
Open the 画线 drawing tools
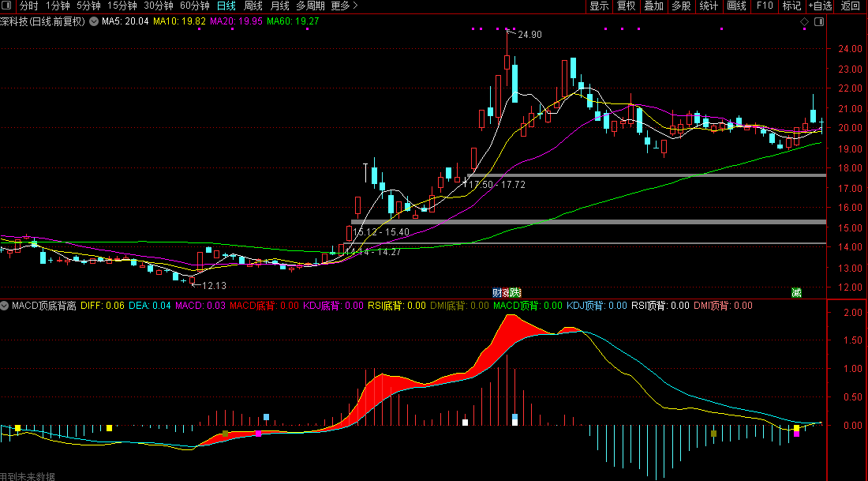[x=736, y=6]
